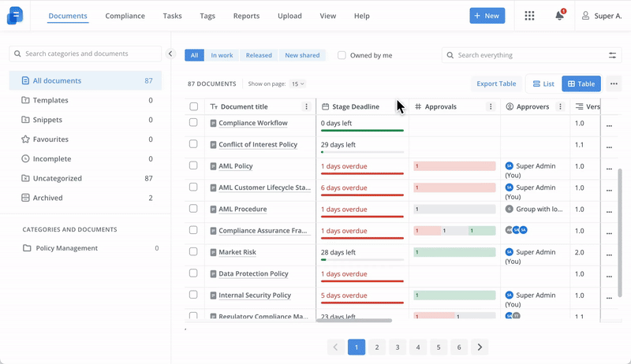Click the more options button beside Table
631x364 pixels.
point(614,84)
